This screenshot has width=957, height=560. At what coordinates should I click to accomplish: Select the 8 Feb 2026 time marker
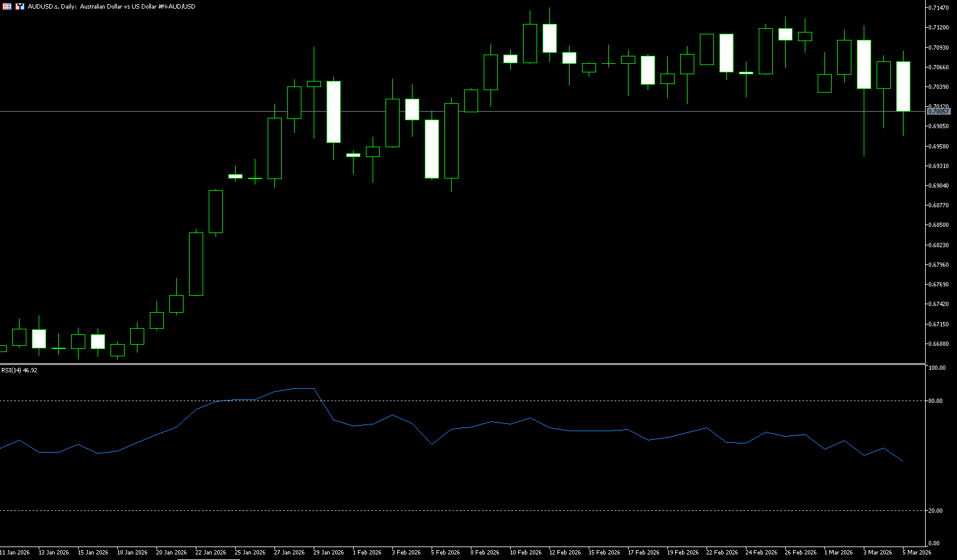[x=484, y=553]
